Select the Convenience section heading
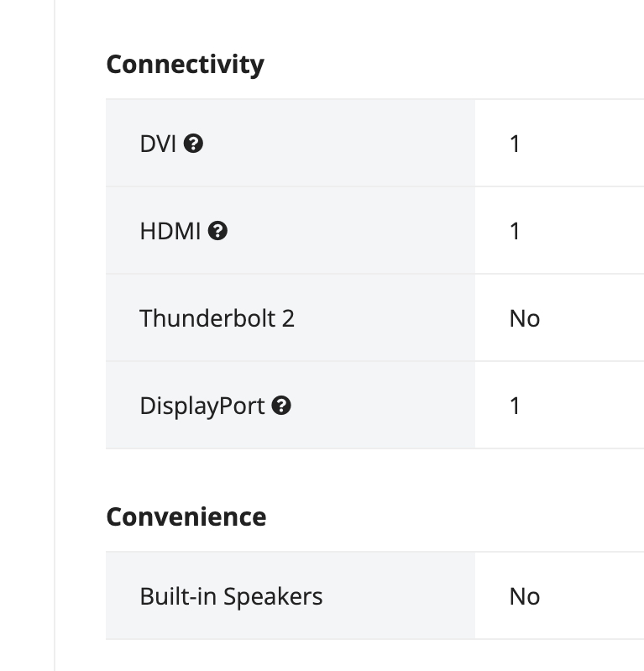 pos(186,516)
